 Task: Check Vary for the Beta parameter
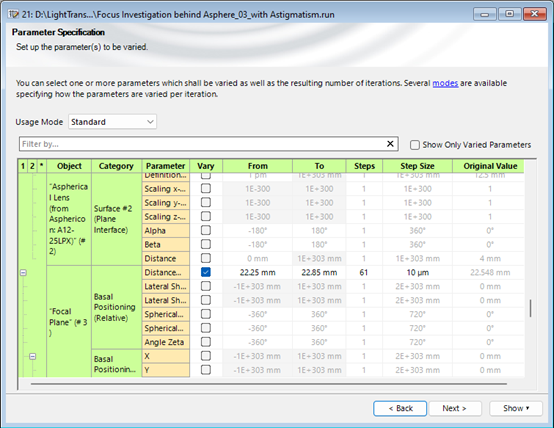pos(206,244)
